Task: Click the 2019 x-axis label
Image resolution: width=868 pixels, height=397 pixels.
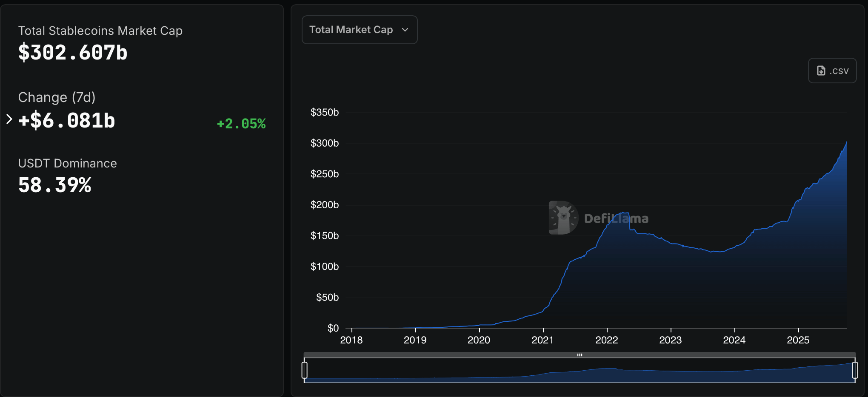Action: (415, 340)
